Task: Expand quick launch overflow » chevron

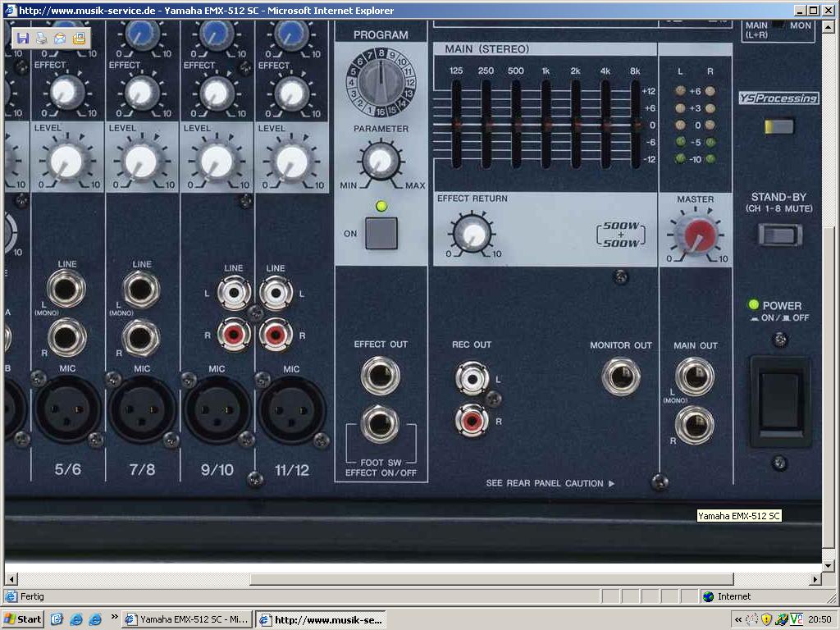Action: pos(114,617)
